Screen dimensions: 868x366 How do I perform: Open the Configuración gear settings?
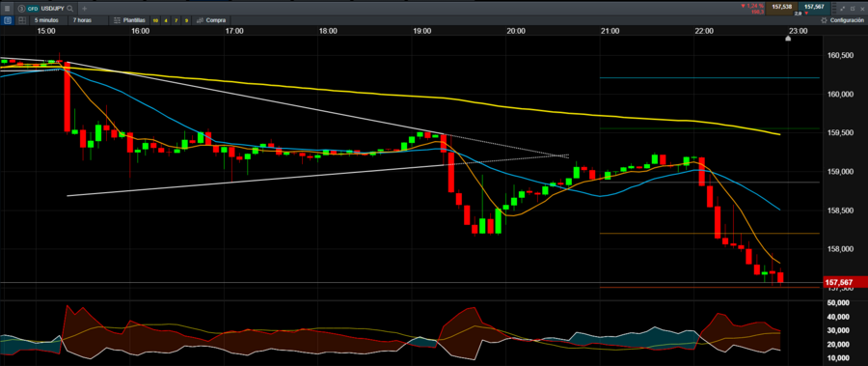click(x=843, y=20)
